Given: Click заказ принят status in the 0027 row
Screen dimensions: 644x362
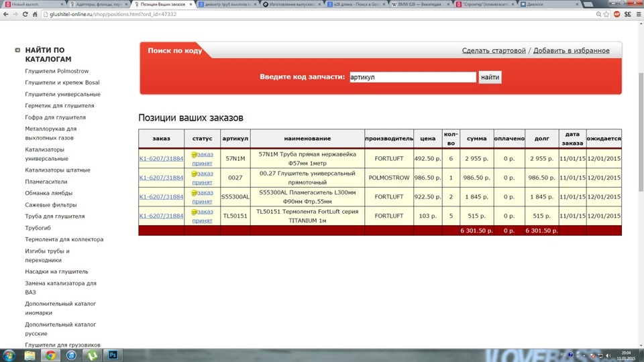Looking at the screenshot, I should click(203, 178).
